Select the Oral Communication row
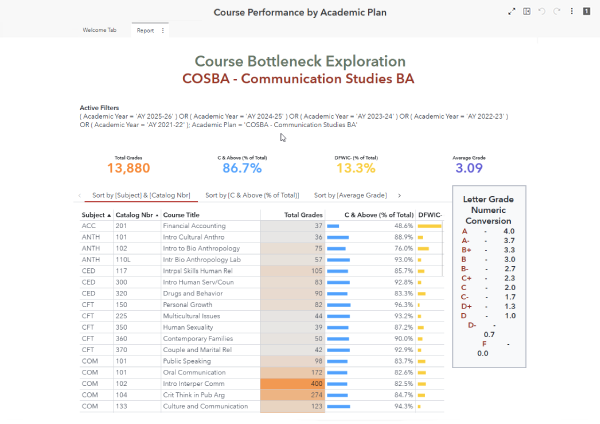600x424 pixels. (x=262, y=372)
